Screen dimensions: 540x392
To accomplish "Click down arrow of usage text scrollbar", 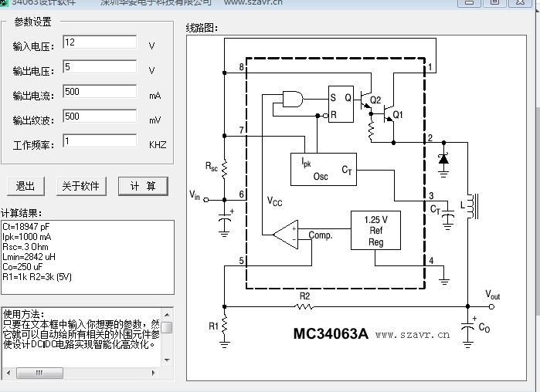I will 167,360.
